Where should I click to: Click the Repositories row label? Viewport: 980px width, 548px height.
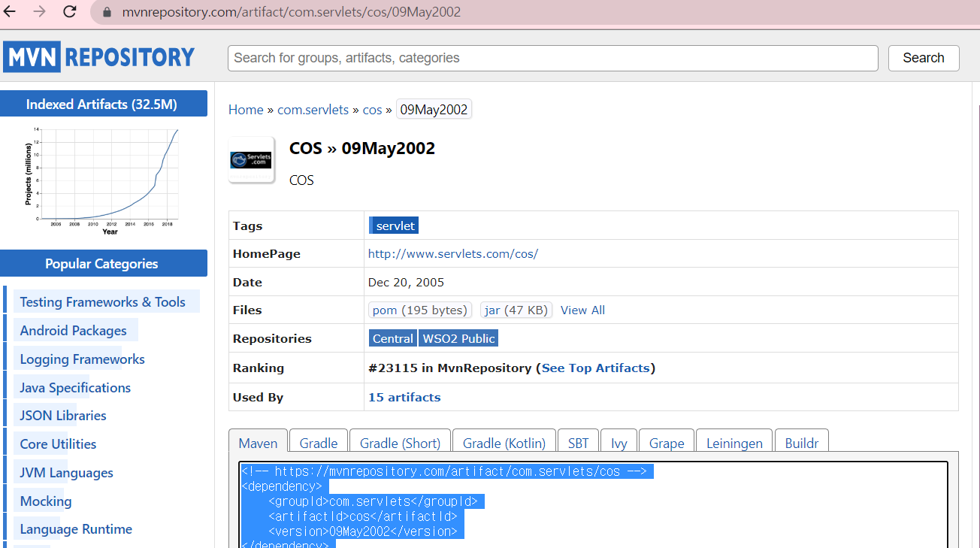coord(272,339)
